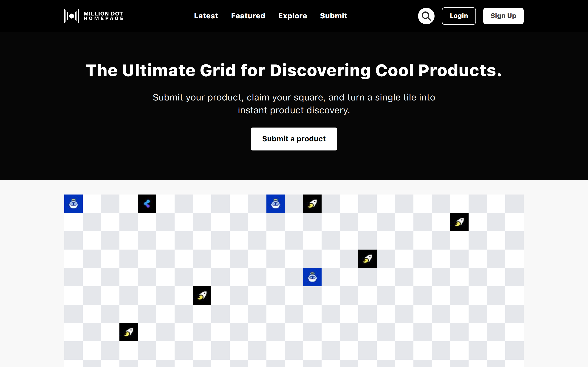Viewport: 588px width, 367px height.
Task: Click the rocket tile on the far right of the grid
Action: point(459,222)
